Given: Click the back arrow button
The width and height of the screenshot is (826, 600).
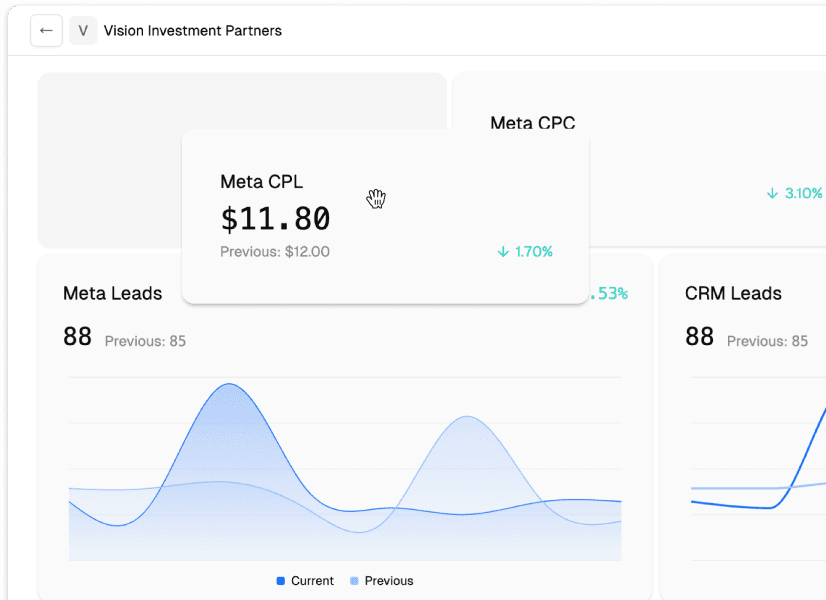Looking at the screenshot, I should click(46, 30).
